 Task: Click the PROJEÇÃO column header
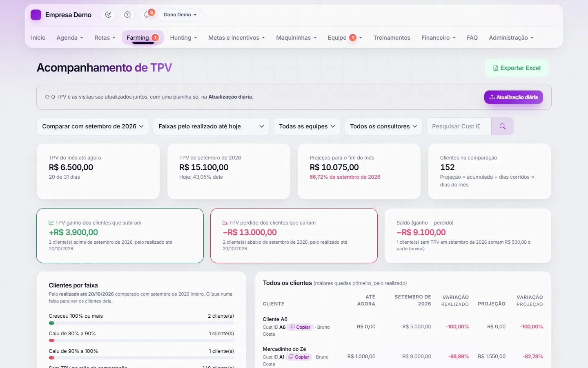[492, 304]
